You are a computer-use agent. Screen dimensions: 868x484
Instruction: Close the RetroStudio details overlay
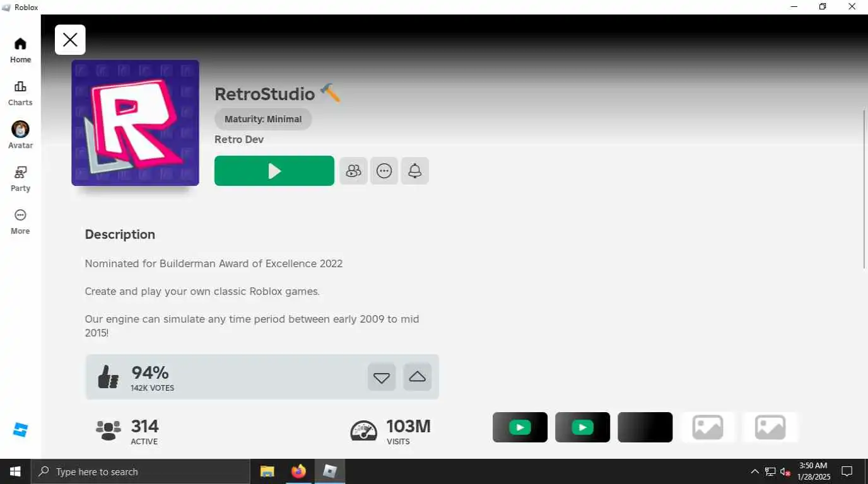click(x=70, y=40)
